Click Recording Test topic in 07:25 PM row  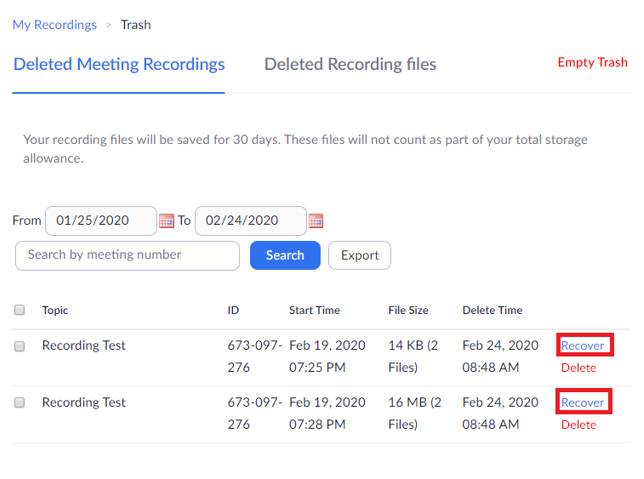click(x=84, y=345)
